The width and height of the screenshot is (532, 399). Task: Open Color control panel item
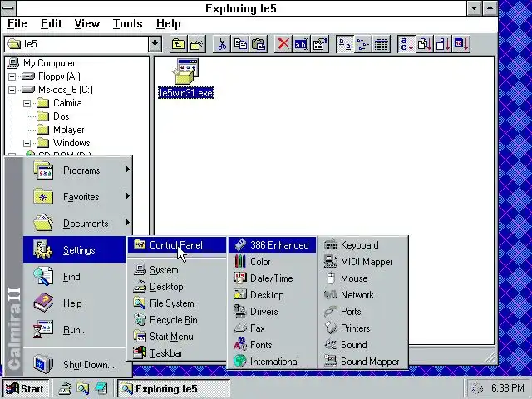coord(272,262)
